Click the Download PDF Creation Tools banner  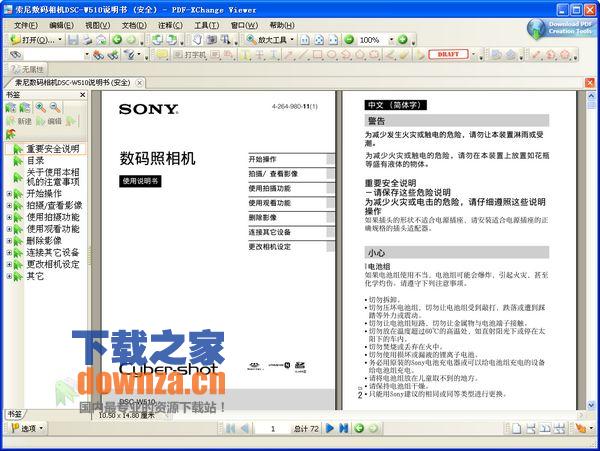pos(561,28)
